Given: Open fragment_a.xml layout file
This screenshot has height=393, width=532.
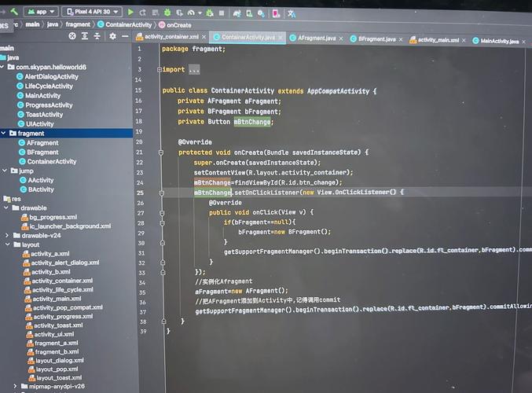Looking at the screenshot, I should point(52,343).
